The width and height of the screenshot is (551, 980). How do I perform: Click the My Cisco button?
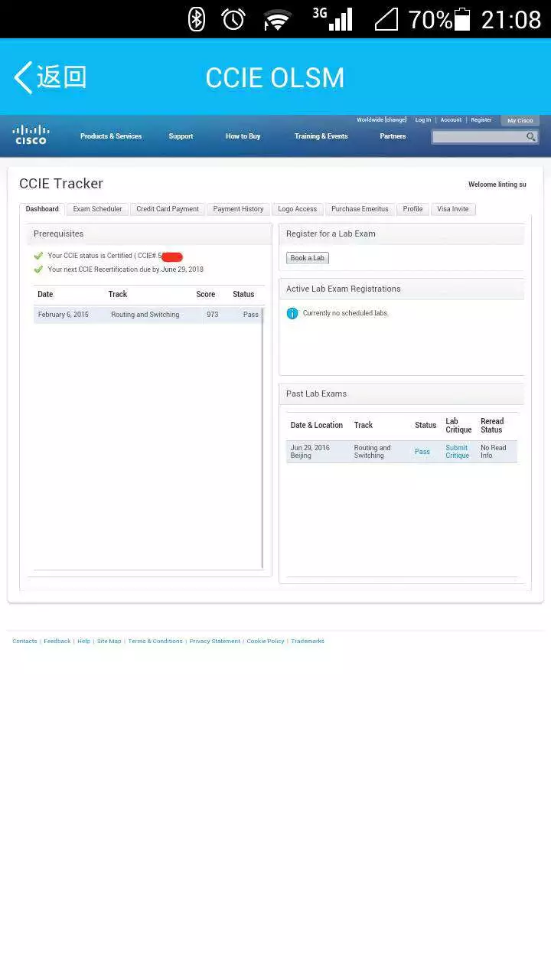[520, 121]
